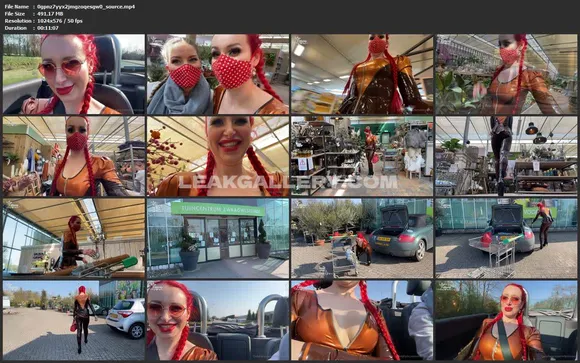
Task: Click the File Size 491.17 MB line
Action: (x=34, y=14)
